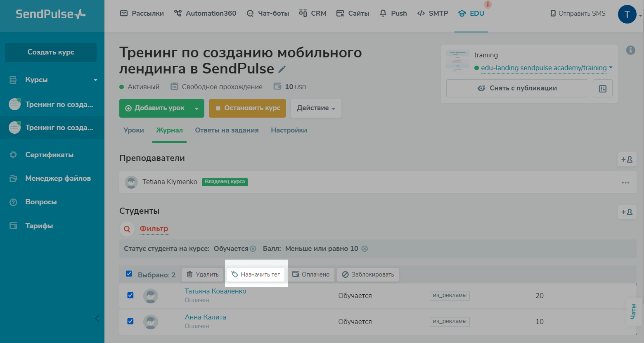Image resolution: width=644 pixels, height=343 pixels.
Task: Mark selected students as Оплачено
Action: tap(311, 275)
